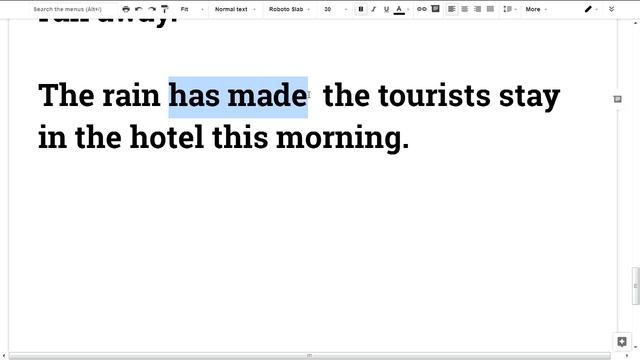Viewport: 640px width, 360px height.
Task: Open the font size 30 dropdown
Action: tap(336, 9)
